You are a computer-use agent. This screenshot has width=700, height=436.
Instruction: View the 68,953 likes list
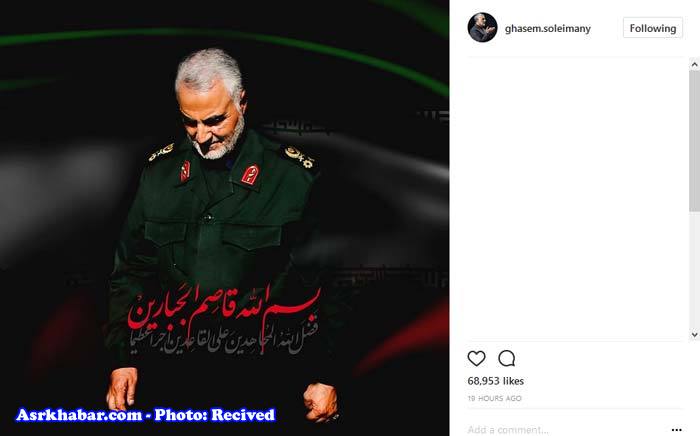click(496, 381)
